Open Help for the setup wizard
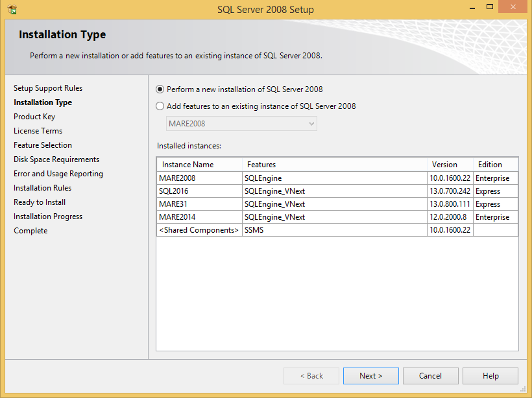This screenshot has height=398, width=532. click(490, 376)
